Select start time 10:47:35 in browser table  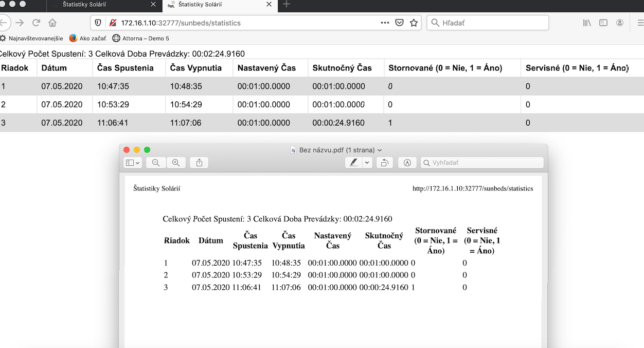tap(113, 86)
